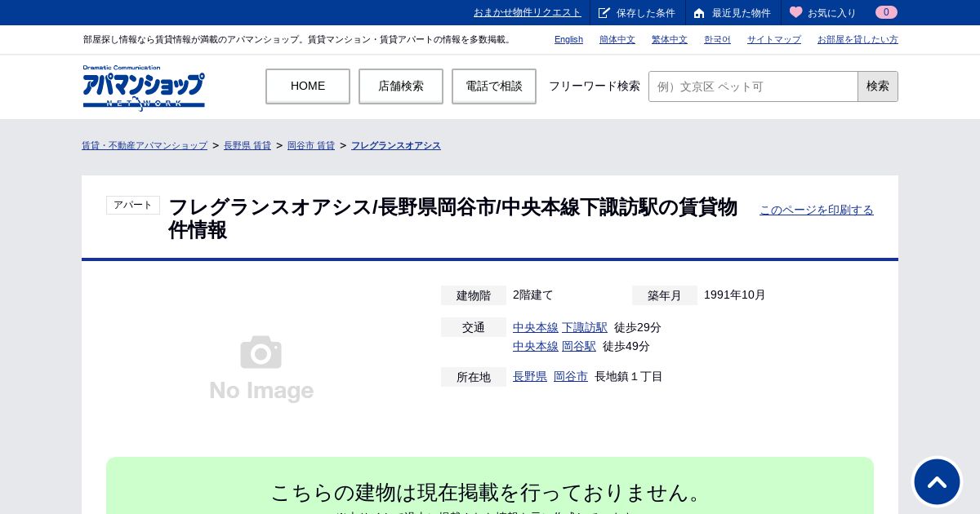Viewport: 980px width, 514px height.
Task: Open 下諏訪駅 station link
Action: (585, 327)
